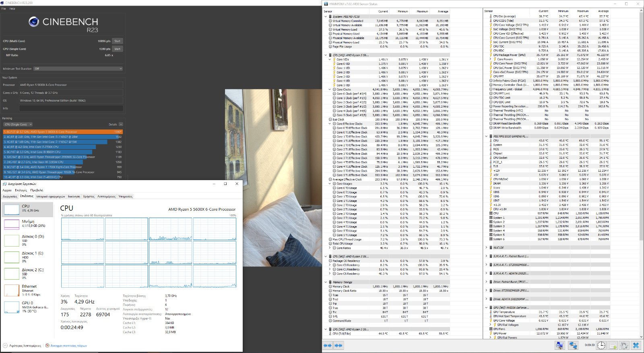Click HWiNFO expand-left arrows button

tap(328, 345)
